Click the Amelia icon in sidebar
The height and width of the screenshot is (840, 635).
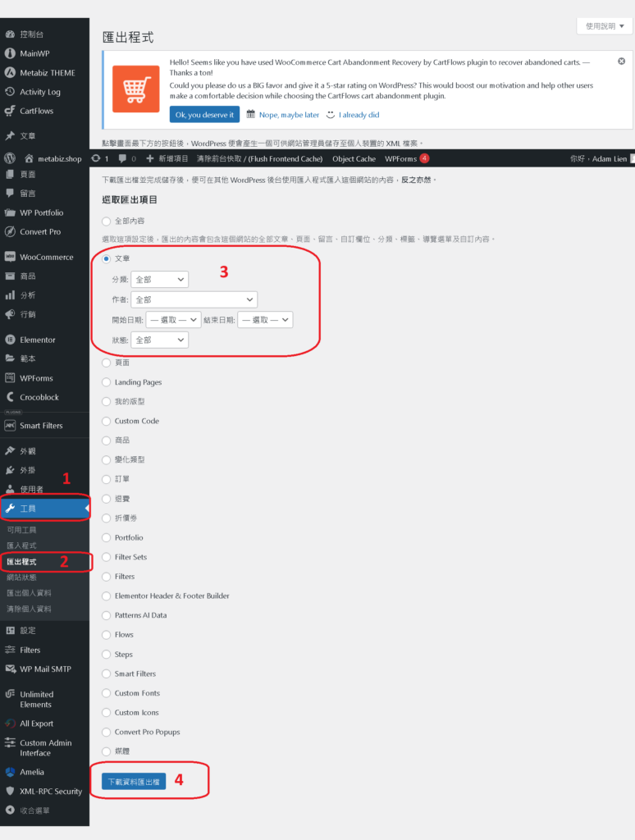[x=10, y=772]
